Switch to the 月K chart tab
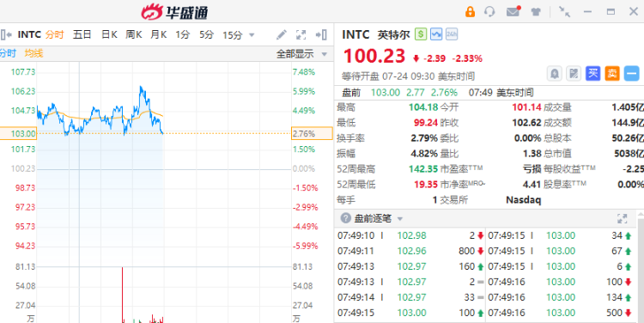This screenshot has width=644, height=323. (x=159, y=35)
